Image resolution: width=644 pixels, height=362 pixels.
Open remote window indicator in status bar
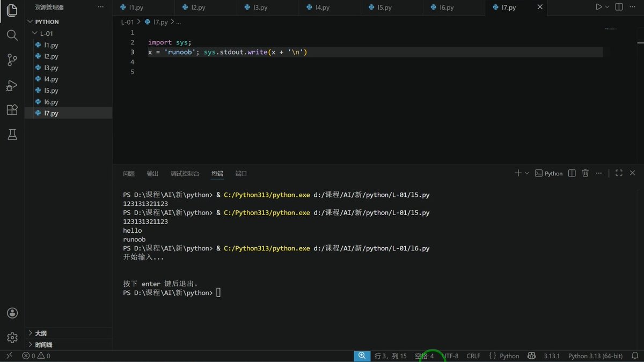coord(9,356)
